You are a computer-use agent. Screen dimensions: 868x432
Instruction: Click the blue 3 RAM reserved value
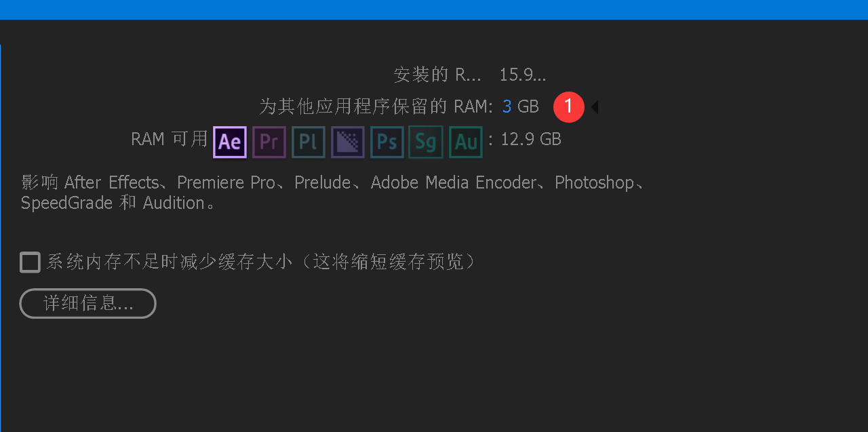(507, 106)
